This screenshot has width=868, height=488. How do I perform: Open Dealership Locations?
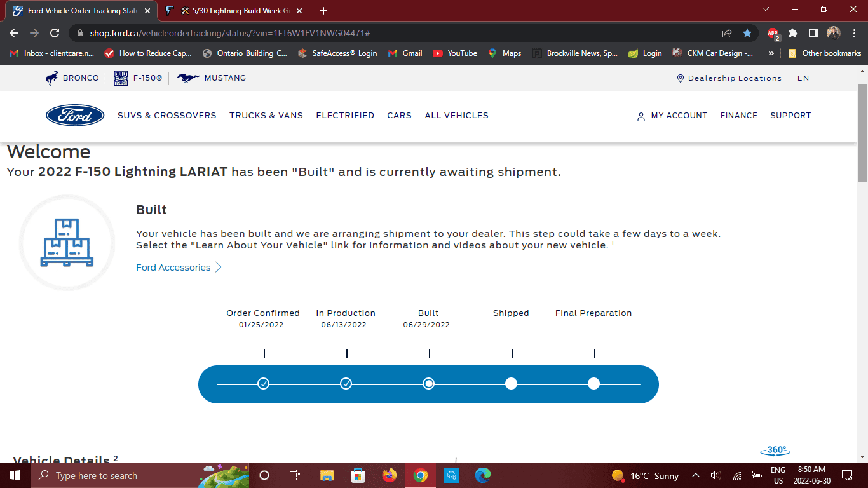[729, 78]
